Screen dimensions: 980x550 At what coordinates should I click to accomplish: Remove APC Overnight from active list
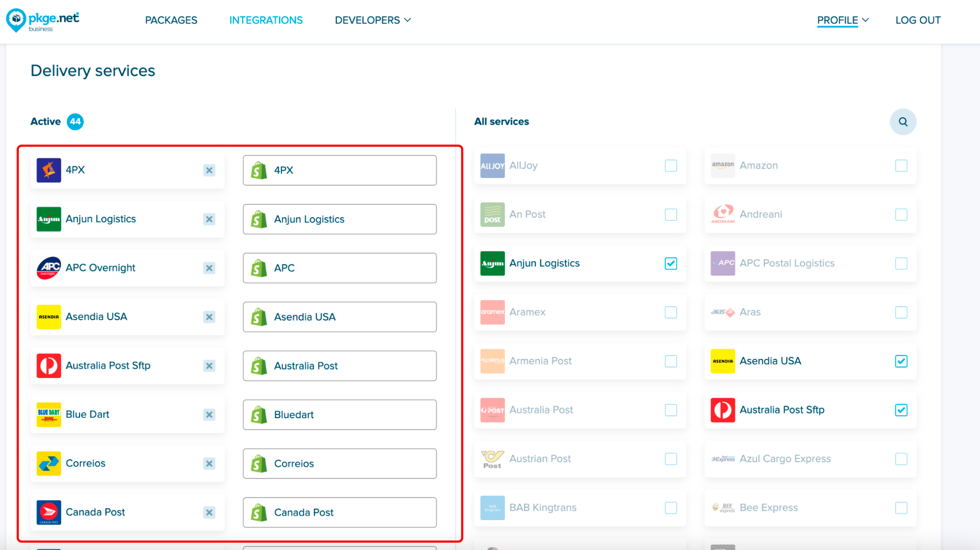point(209,268)
